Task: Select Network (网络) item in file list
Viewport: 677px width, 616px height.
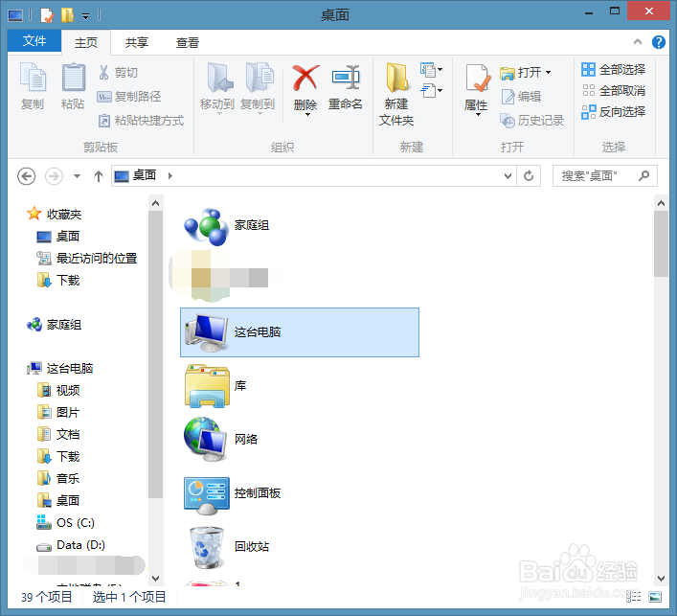Action: [220, 440]
